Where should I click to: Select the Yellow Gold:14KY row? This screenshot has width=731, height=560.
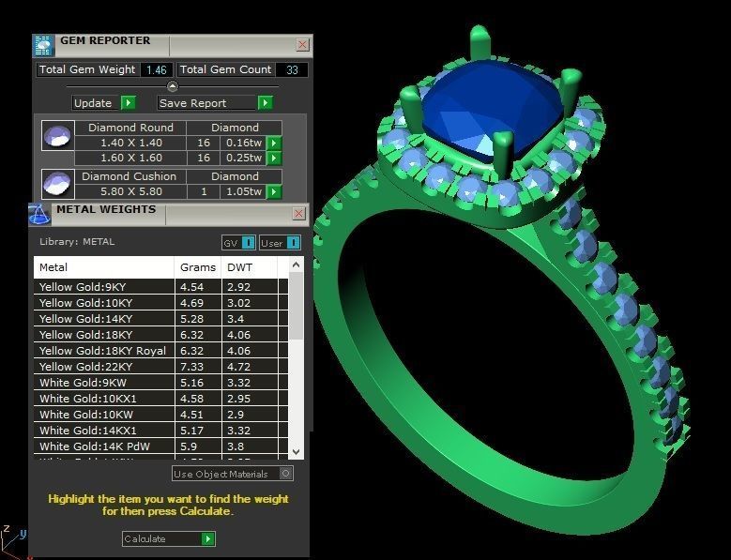pos(160,319)
